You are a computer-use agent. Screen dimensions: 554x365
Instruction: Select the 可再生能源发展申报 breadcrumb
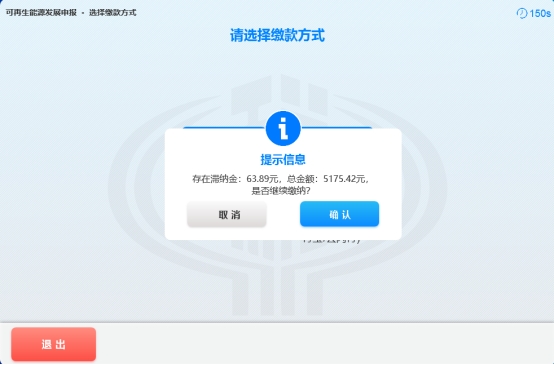pyautogui.click(x=41, y=13)
